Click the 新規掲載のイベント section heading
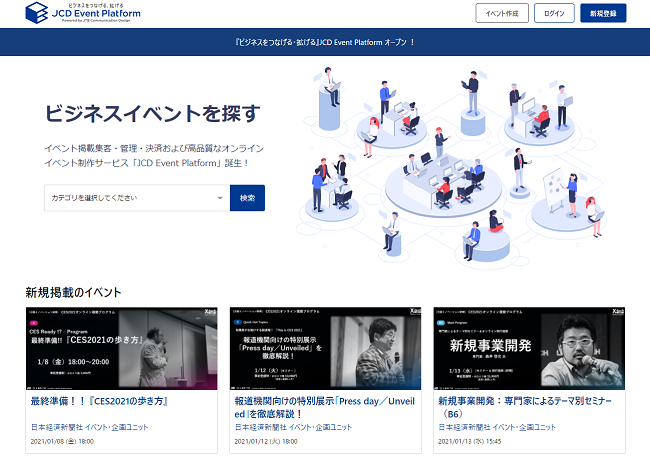 point(73,292)
